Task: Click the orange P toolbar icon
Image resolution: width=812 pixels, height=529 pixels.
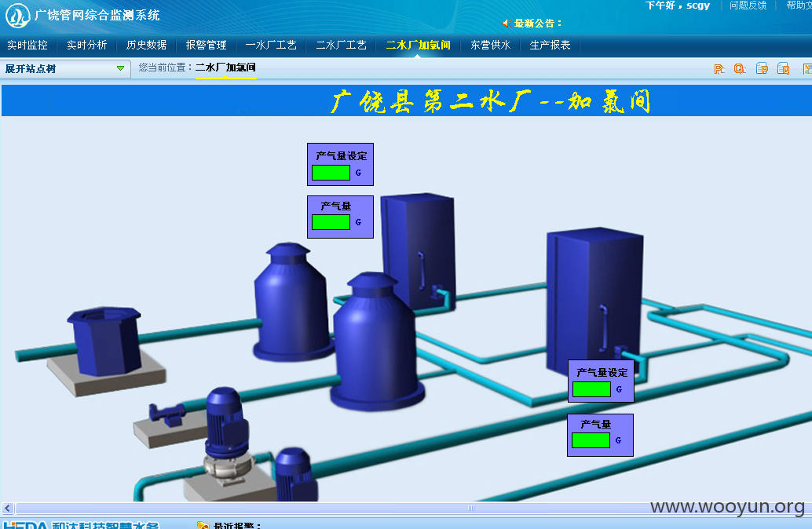Action: [719, 69]
